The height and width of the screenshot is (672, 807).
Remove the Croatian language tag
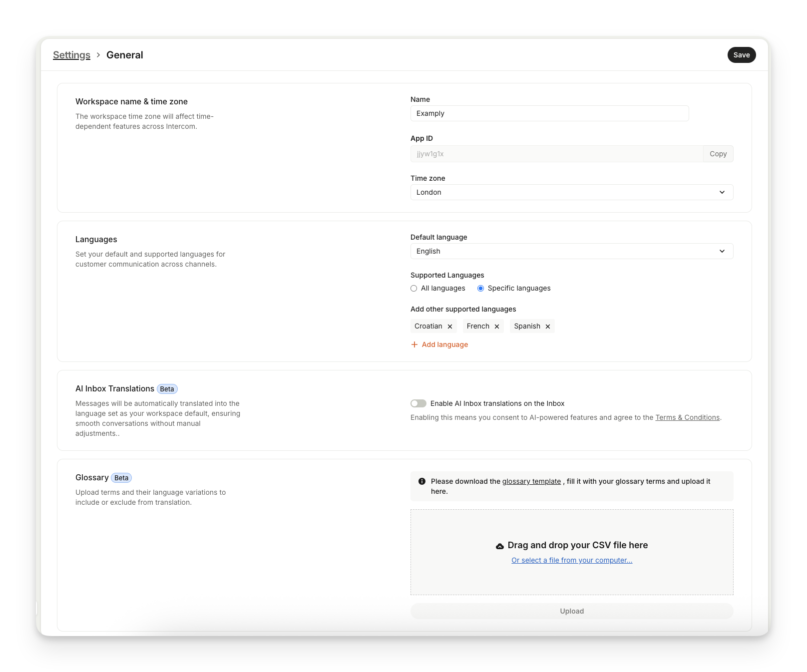coord(450,327)
